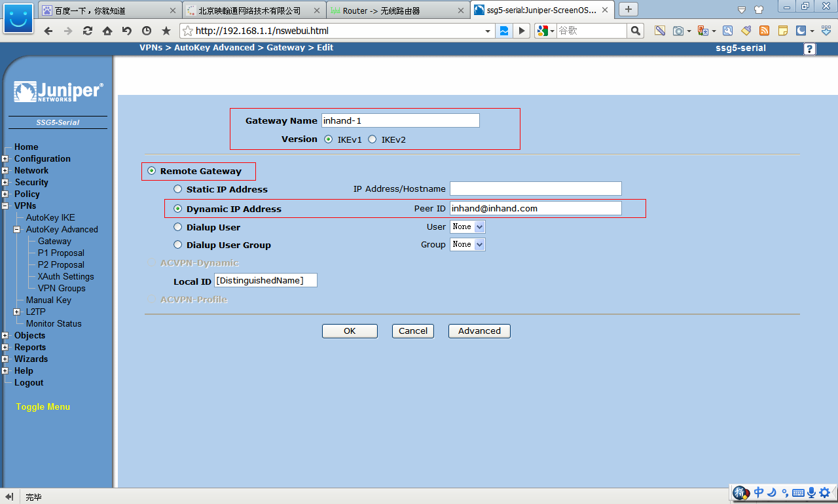Click the help question mark icon
Screen dimensions: 838x504
click(810, 49)
